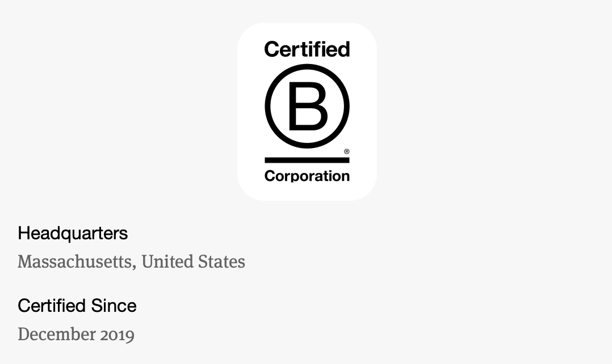
Task: Click the word United in the location
Action: pyautogui.click(x=166, y=261)
